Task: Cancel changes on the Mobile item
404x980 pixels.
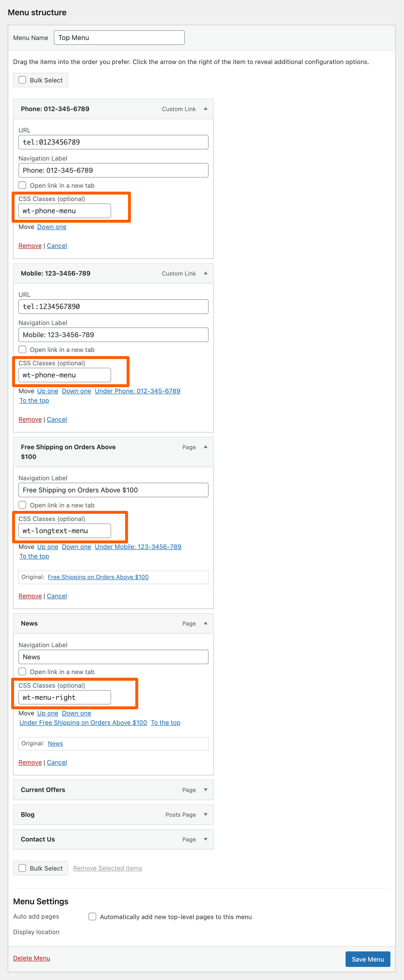Action: click(x=57, y=419)
